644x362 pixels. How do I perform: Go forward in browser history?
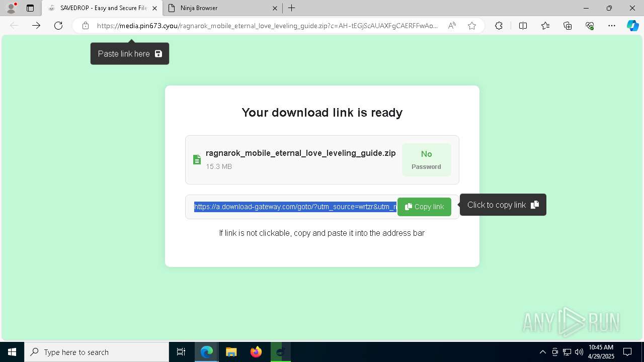click(x=36, y=26)
